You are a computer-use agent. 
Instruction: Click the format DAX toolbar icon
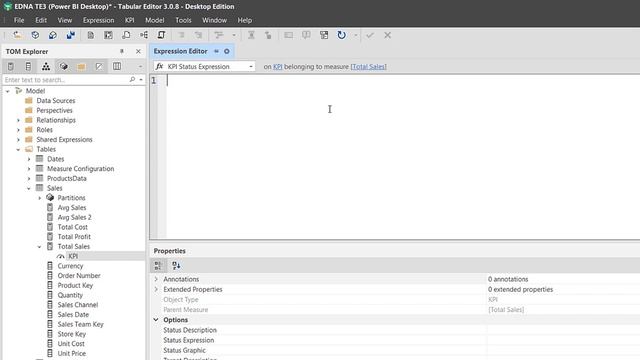coord(219,35)
